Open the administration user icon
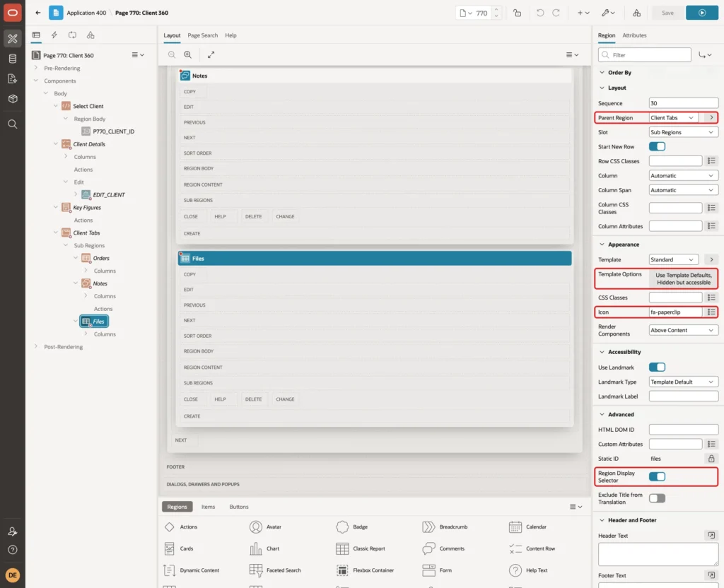Image resolution: width=724 pixels, height=588 pixels. tap(13, 531)
